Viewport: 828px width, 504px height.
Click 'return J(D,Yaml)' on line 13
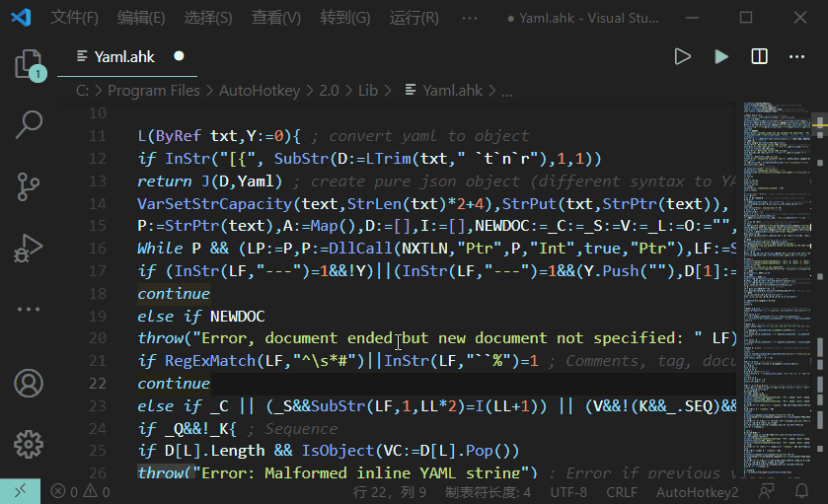(x=210, y=181)
